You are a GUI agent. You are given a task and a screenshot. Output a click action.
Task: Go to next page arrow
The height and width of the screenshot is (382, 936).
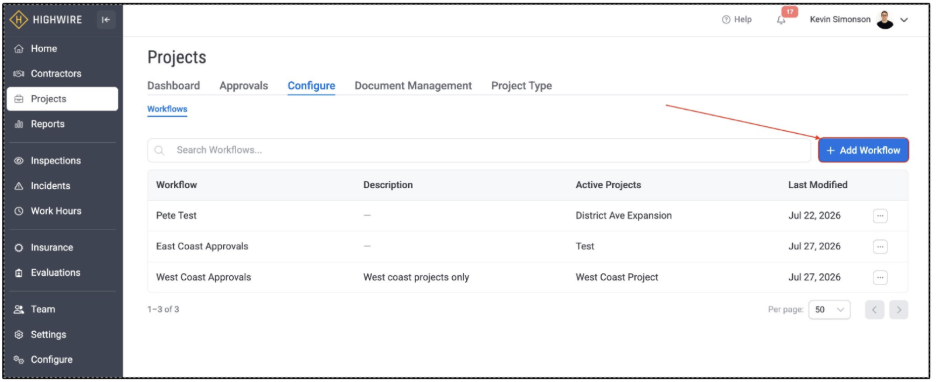coord(898,310)
